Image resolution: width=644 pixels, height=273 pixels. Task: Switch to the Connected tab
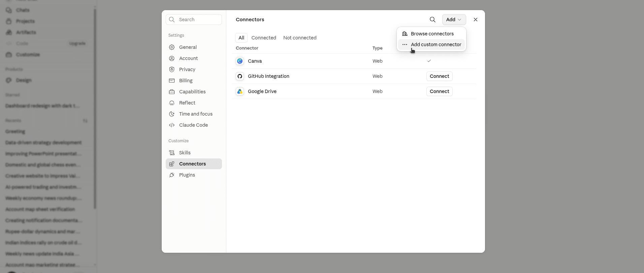click(264, 38)
